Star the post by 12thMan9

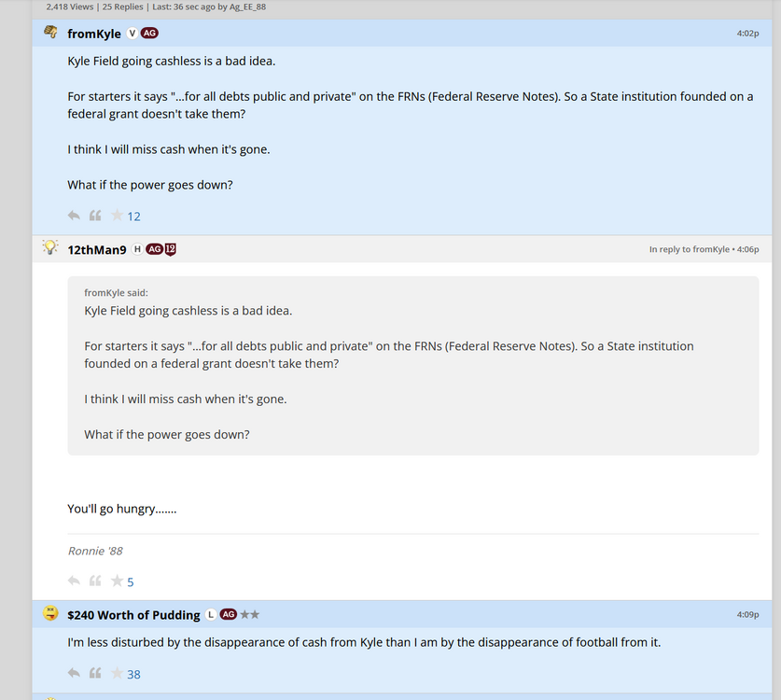tap(117, 581)
